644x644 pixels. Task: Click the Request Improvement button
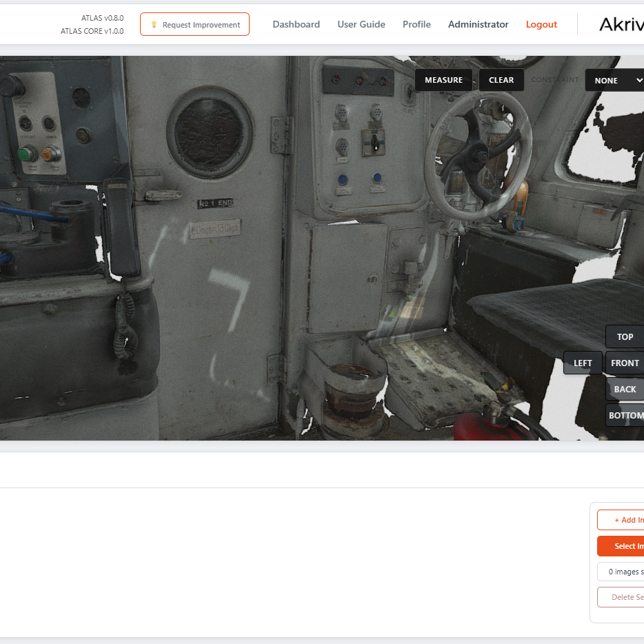tap(194, 24)
